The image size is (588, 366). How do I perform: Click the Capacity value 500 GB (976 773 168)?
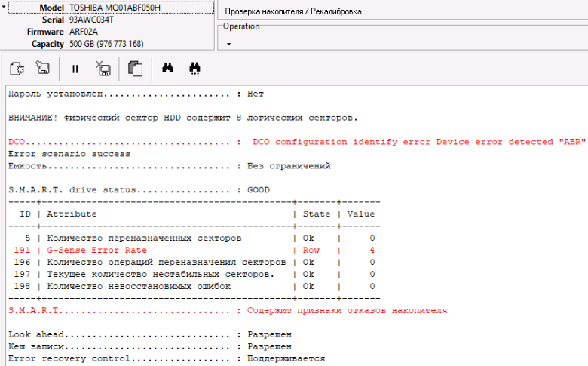tap(106, 44)
